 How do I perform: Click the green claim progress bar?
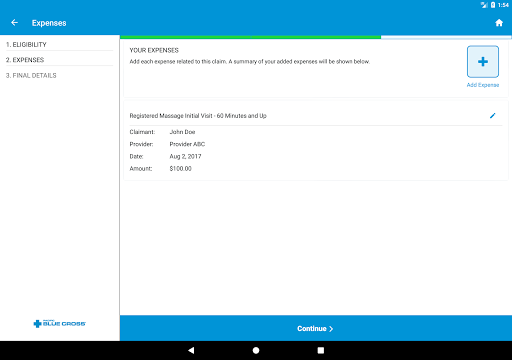[250, 37]
